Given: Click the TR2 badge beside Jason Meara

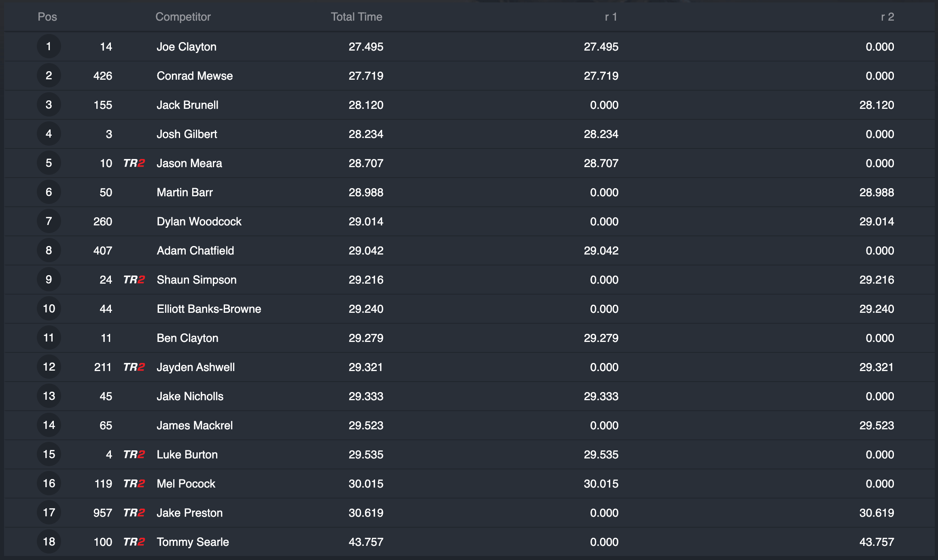Looking at the screenshot, I should pos(134,163).
